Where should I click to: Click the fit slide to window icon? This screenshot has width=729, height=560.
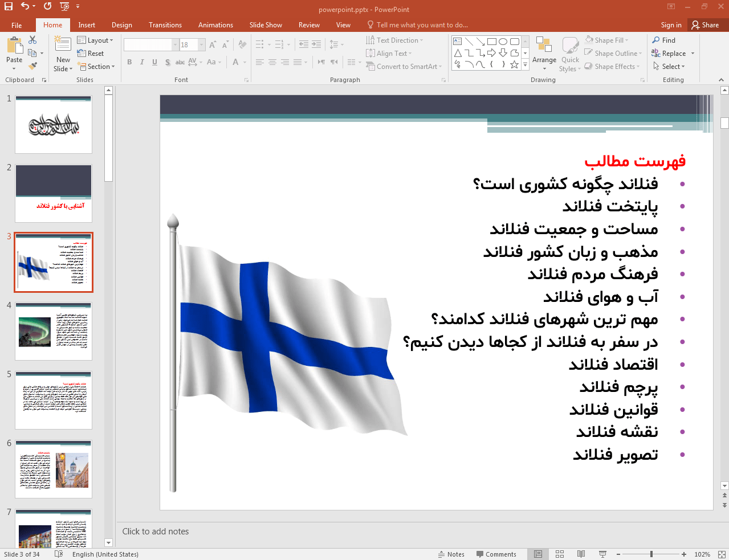click(721, 554)
